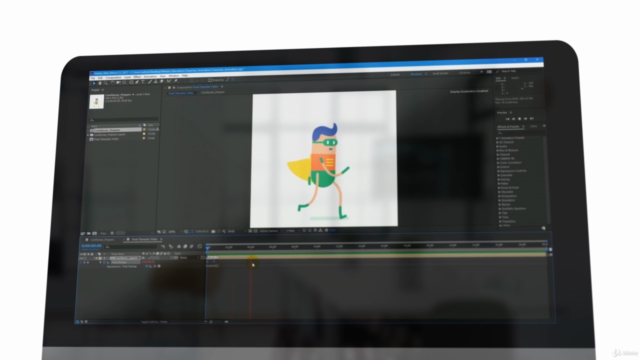The width and height of the screenshot is (640, 360).
Task: Select the Puppet Pin tool
Action: pyautogui.click(x=176, y=81)
